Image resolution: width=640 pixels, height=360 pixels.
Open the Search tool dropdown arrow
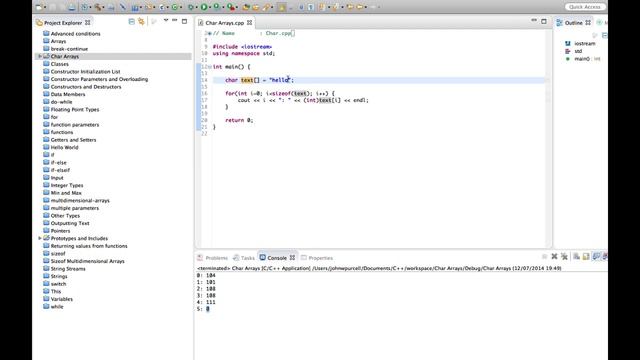click(273, 7)
